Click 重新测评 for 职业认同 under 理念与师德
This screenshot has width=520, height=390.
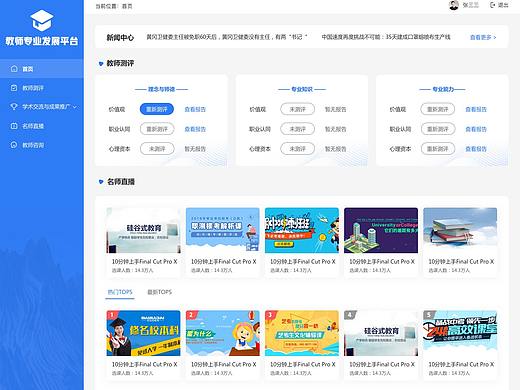(x=157, y=129)
